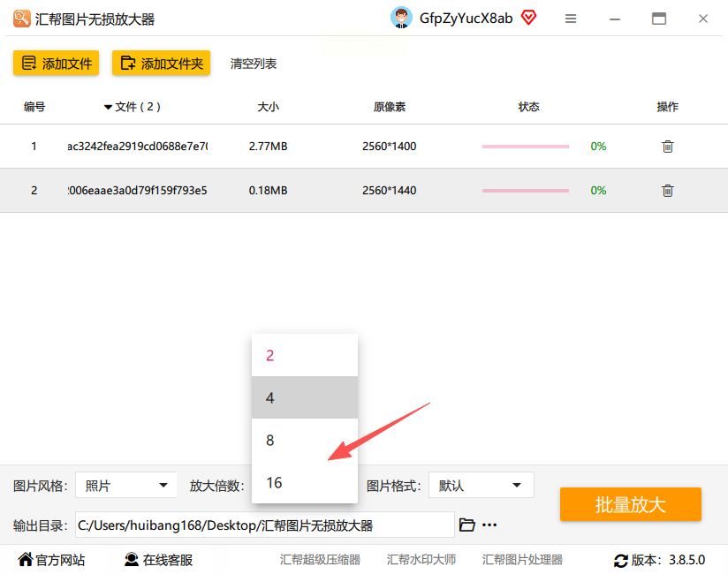Open the output folder browse icon
Screen dimensions: 728x574
pos(466,525)
